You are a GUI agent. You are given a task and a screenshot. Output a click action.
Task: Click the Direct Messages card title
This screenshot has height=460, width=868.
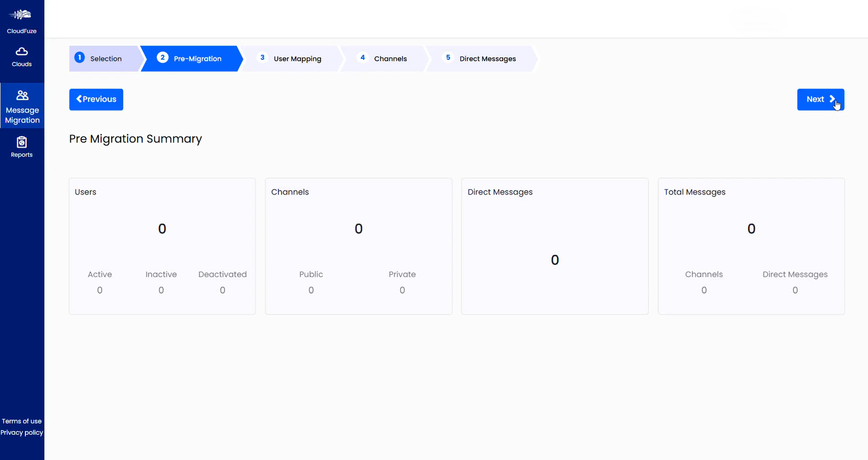coord(500,192)
